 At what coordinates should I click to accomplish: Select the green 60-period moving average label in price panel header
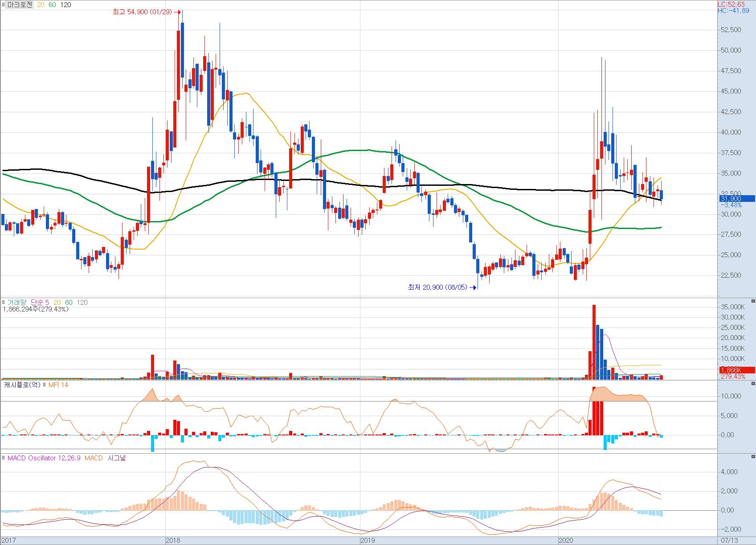53,5
